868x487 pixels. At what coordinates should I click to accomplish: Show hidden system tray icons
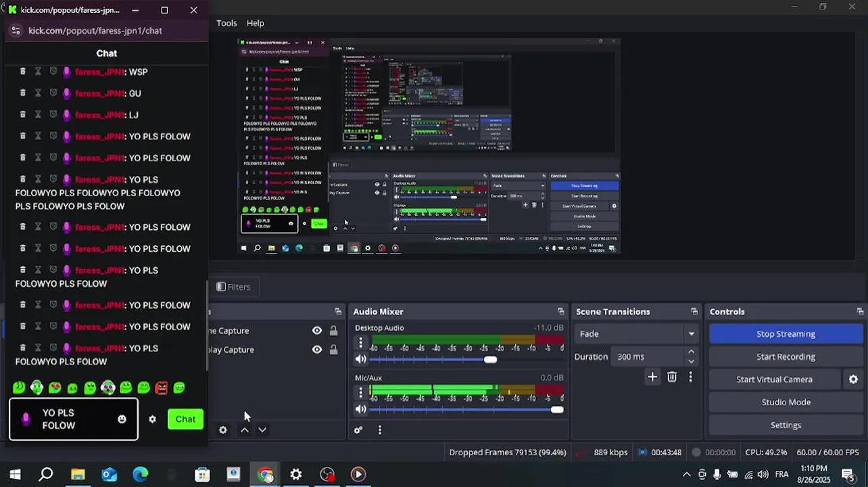[x=687, y=475]
